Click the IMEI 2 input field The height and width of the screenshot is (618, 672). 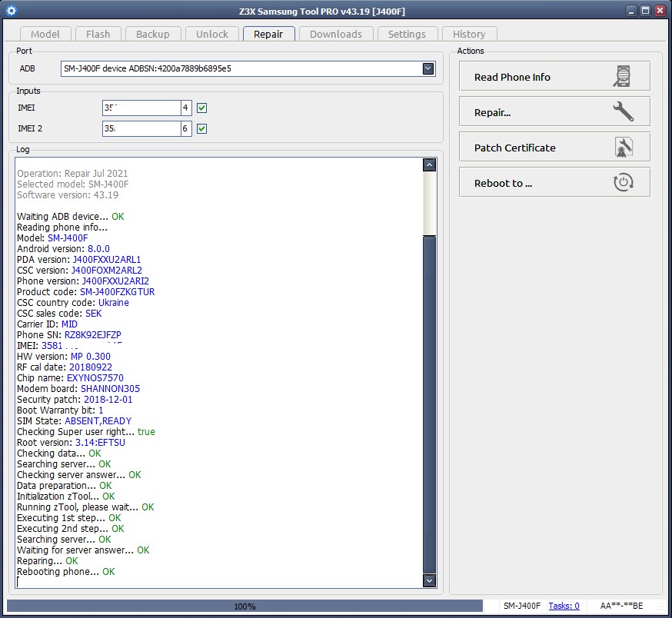click(141, 128)
